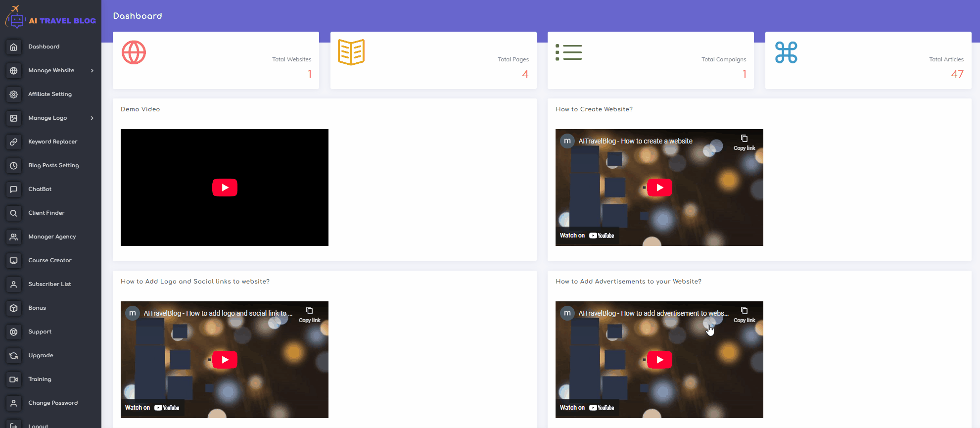Click the Total Pages count 4

(525, 74)
